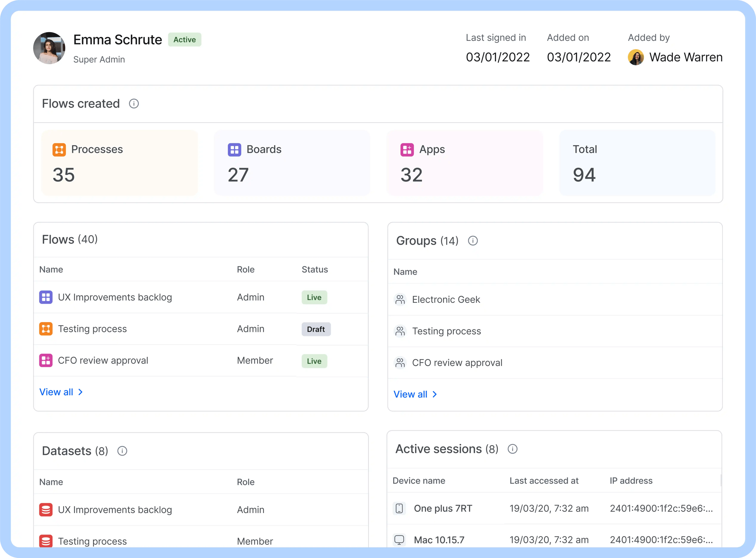
Task: Open the Testing process group name
Action: point(446,331)
